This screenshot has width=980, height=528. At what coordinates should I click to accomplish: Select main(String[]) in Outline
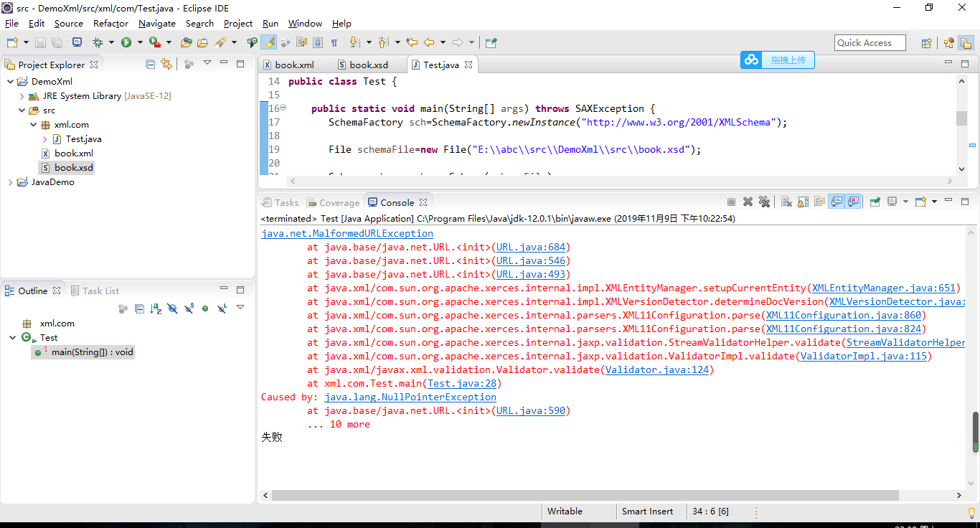click(83, 352)
